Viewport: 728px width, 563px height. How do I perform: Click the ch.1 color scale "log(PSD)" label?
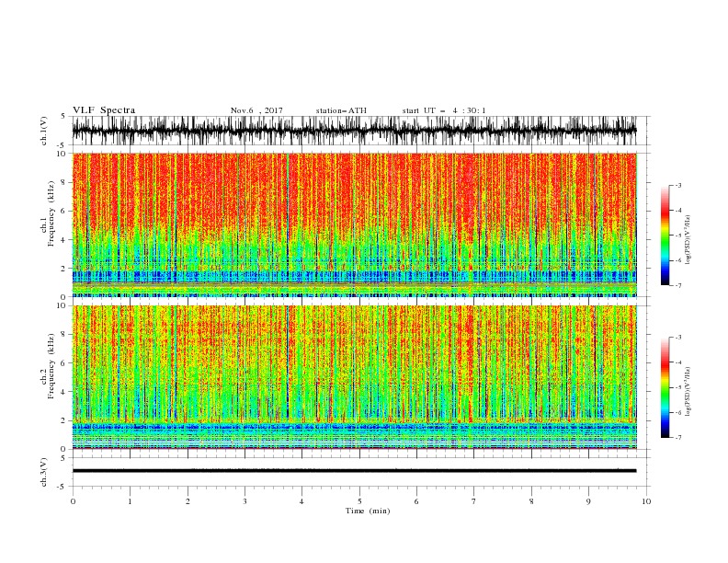point(688,240)
